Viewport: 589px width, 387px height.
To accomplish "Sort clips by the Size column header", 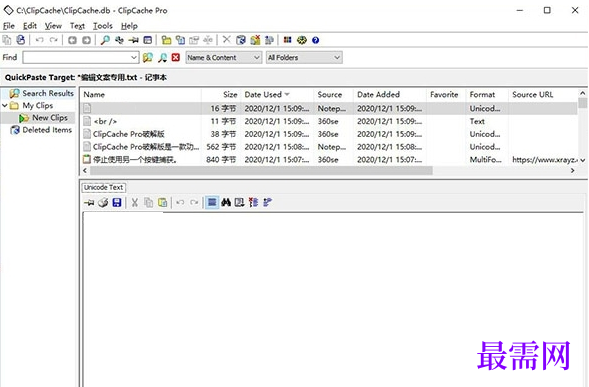I will tap(220, 95).
